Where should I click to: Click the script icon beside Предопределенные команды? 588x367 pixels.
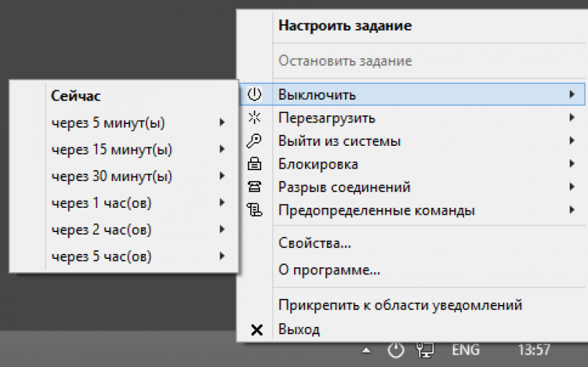tap(254, 210)
